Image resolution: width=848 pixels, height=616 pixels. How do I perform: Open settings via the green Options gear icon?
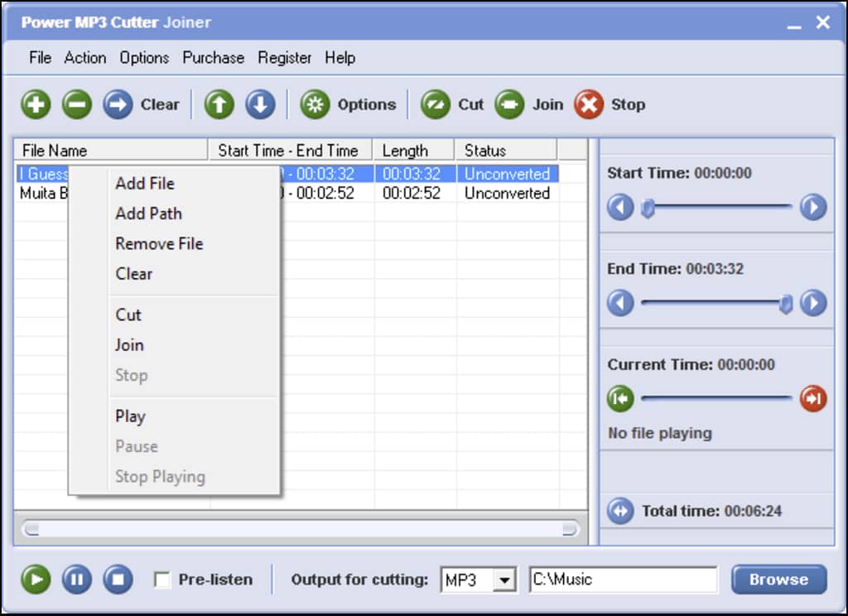(315, 104)
